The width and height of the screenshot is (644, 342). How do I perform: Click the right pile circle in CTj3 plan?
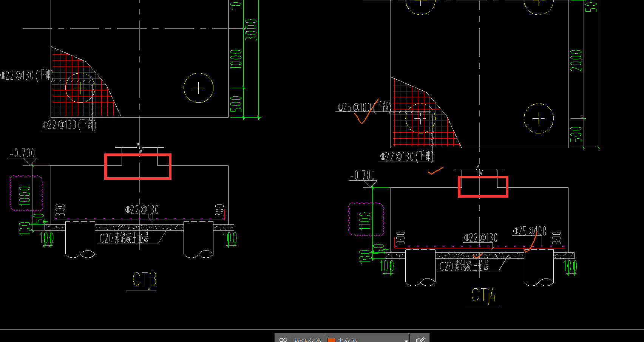[199, 88]
